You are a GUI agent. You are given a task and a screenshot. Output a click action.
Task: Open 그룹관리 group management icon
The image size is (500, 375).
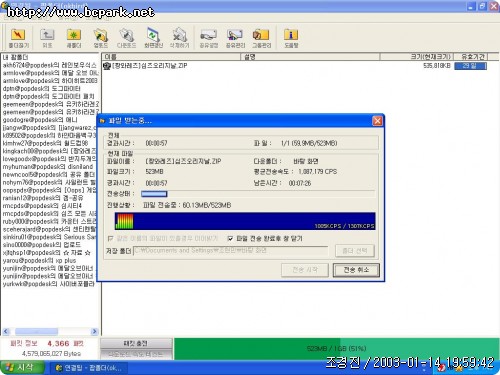(x=261, y=38)
